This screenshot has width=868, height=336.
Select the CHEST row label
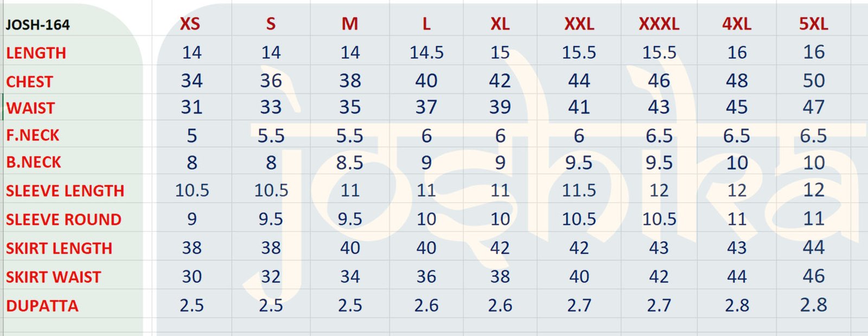click(29, 82)
